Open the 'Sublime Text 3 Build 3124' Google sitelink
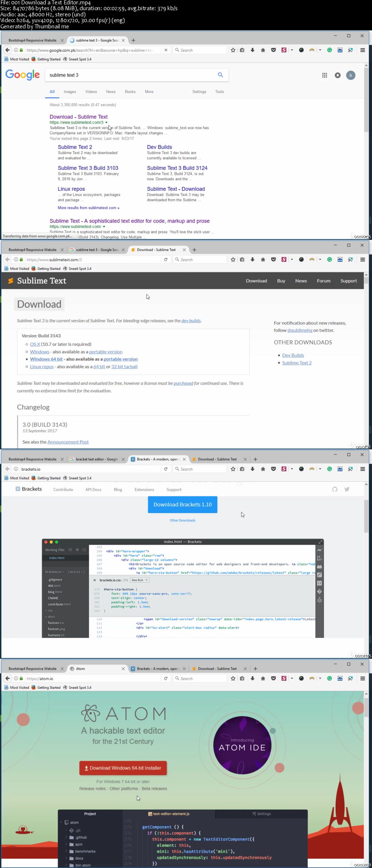This screenshot has height=868, width=372. coord(177,168)
